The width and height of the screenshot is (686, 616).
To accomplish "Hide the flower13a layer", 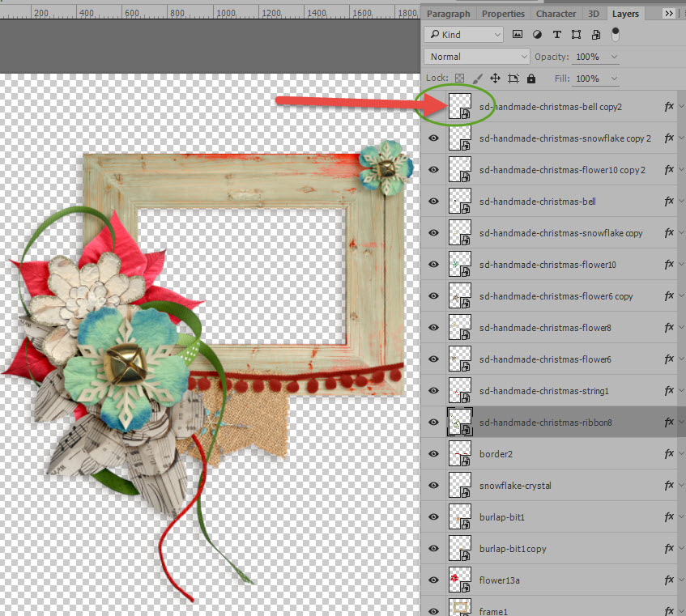I will (433, 580).
